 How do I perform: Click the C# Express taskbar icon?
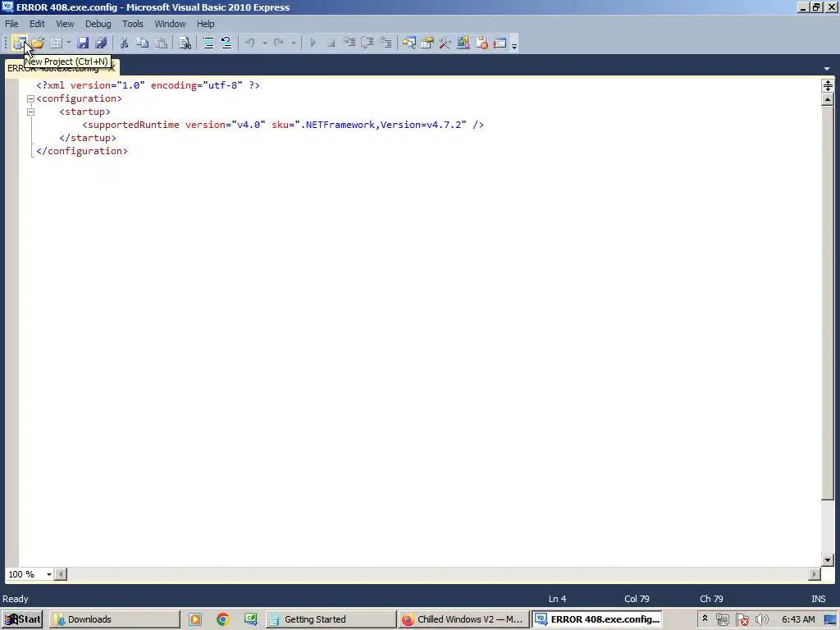251,619
